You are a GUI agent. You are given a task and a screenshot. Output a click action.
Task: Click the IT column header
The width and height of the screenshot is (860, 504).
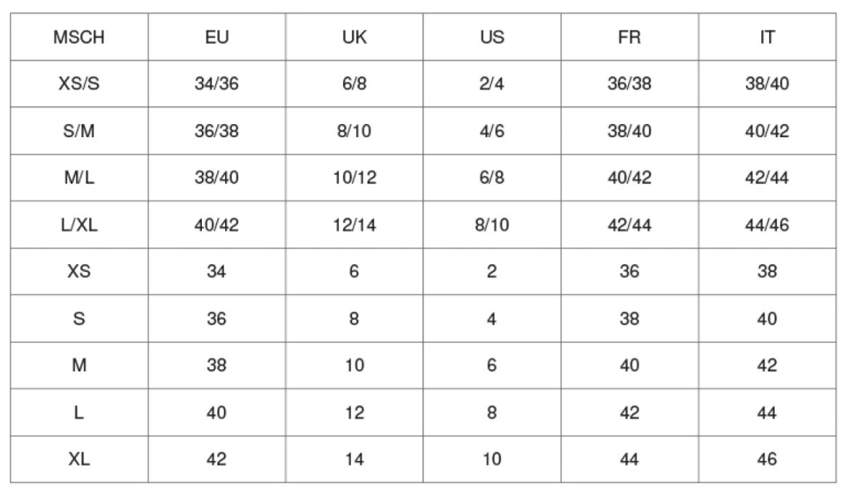pyautogui.click(x=767, y=38)
